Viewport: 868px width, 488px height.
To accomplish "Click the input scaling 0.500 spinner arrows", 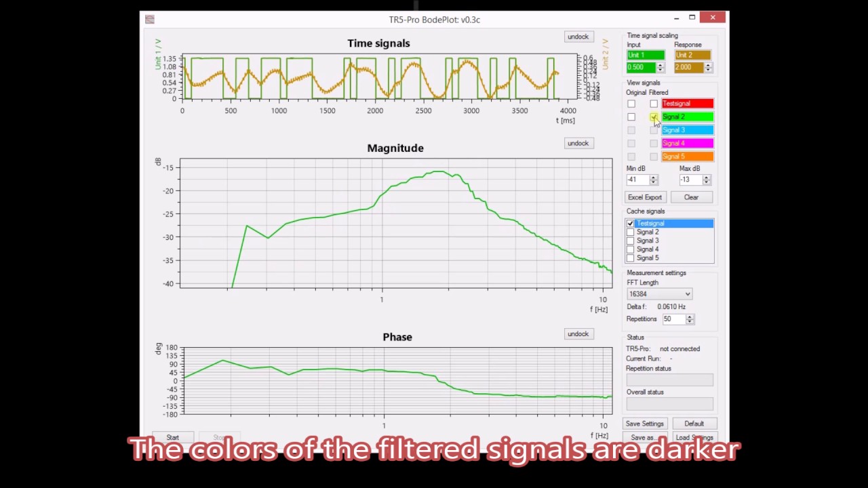I will (660, 67).
